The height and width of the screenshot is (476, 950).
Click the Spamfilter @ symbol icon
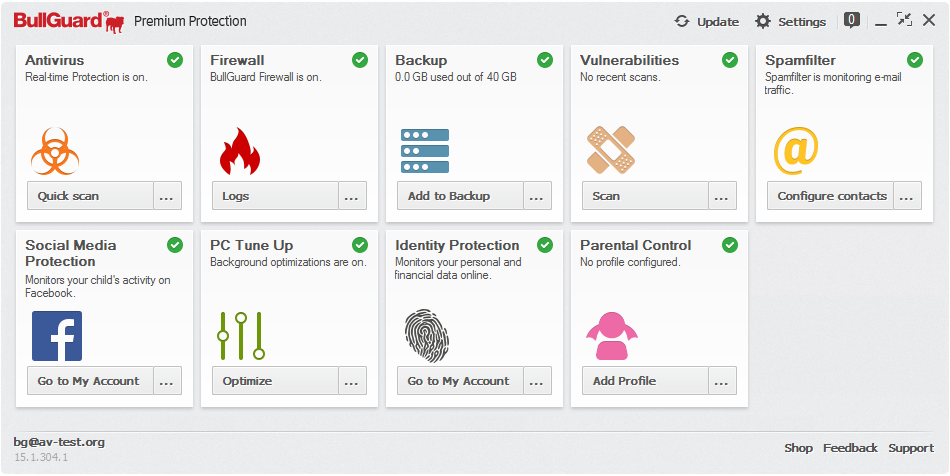796,151
